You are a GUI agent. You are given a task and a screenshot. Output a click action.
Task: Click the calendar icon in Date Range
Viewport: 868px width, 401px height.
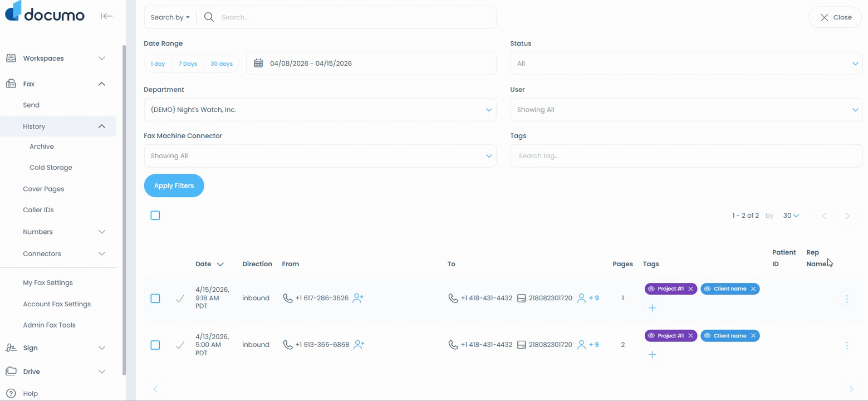[x=258, y=63]
